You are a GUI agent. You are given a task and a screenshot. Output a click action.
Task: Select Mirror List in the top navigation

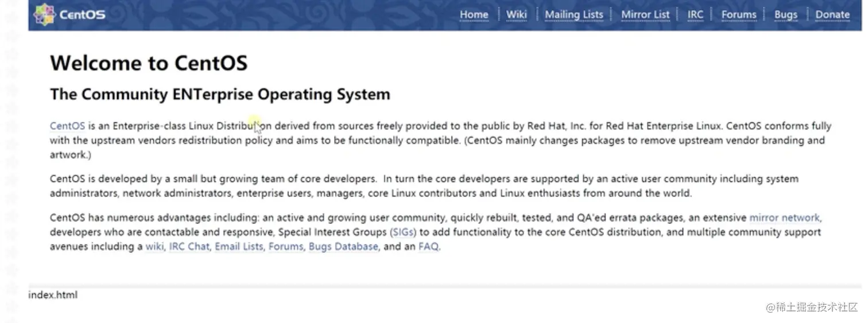pos(645,15)
